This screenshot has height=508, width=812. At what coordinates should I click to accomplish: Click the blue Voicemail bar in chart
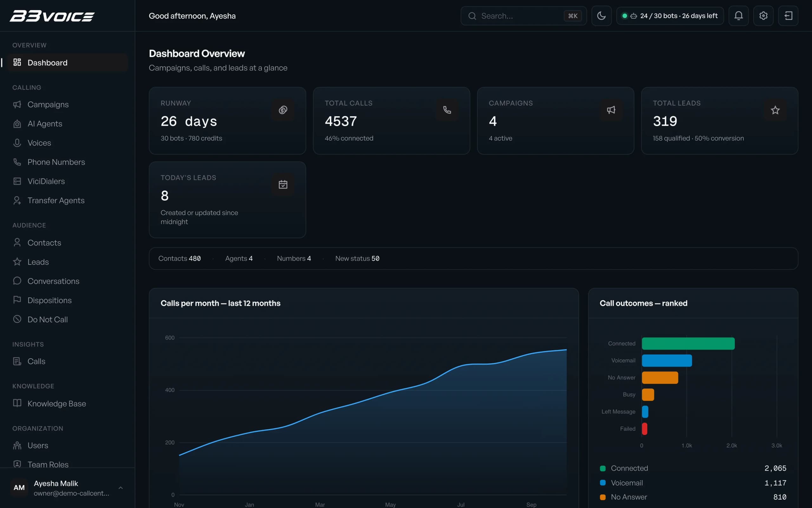(667, 360)
